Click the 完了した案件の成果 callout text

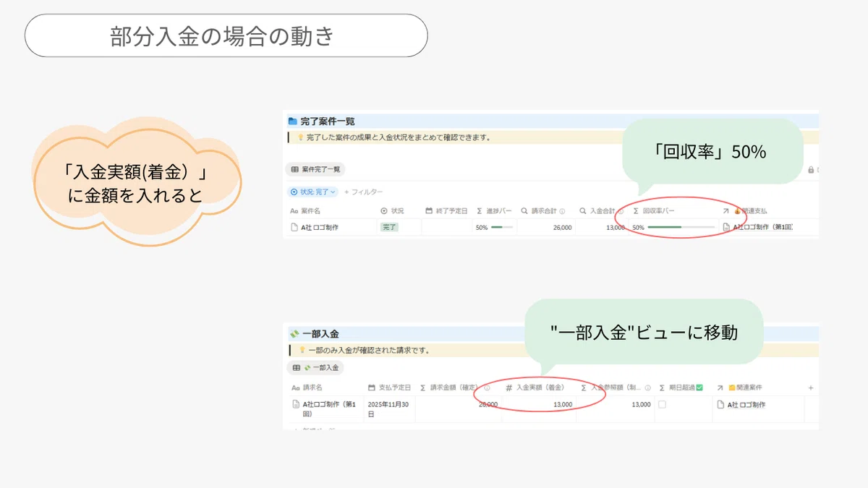399,137
